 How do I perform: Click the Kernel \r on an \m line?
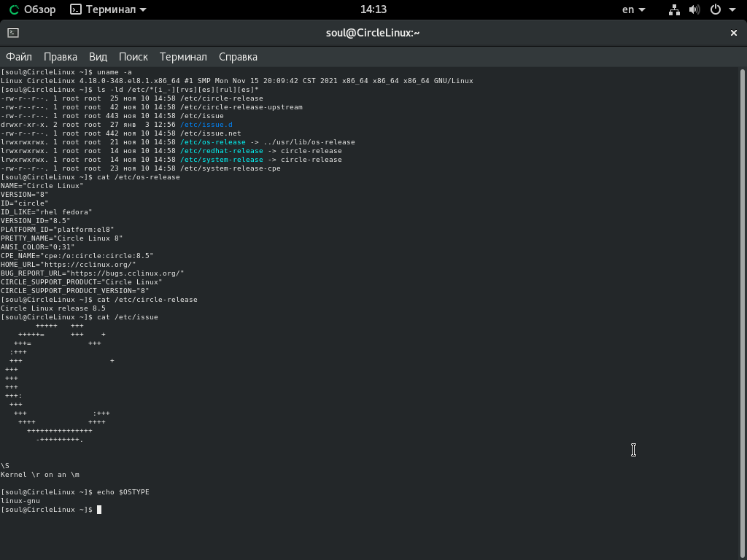[x=40, y=475]
